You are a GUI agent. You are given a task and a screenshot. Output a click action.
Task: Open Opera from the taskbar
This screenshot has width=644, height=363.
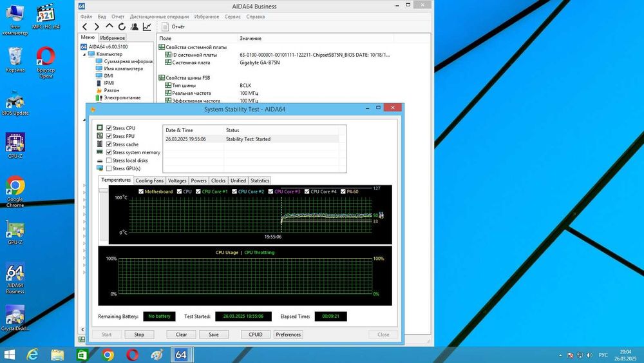tap(132, 355)
